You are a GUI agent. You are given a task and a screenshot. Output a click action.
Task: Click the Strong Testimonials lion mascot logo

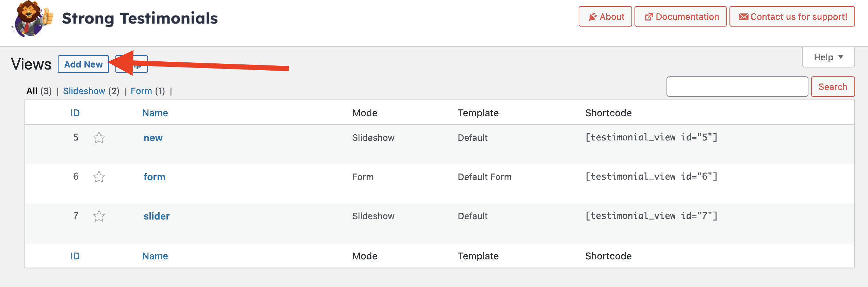tap(33, 18)
